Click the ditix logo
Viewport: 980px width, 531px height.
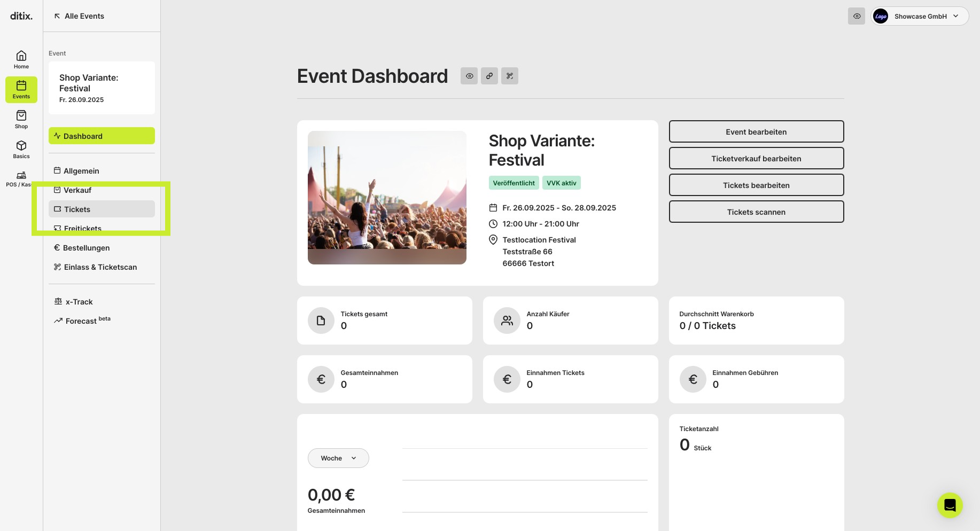[21, 16]
